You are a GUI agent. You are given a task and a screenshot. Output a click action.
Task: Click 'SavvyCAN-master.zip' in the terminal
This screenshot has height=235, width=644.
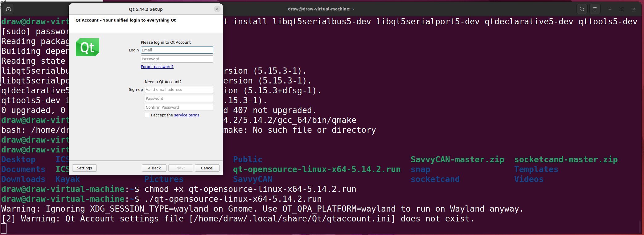tap(457, 160)
